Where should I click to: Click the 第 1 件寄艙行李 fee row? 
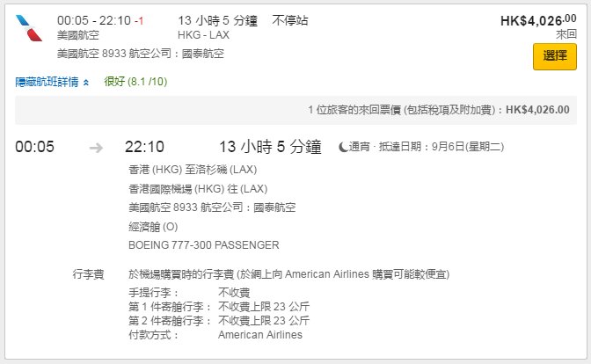point(219,306)
